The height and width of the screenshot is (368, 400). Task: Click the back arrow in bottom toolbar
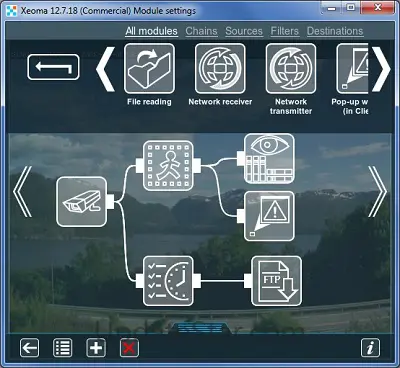coord(29,348)
